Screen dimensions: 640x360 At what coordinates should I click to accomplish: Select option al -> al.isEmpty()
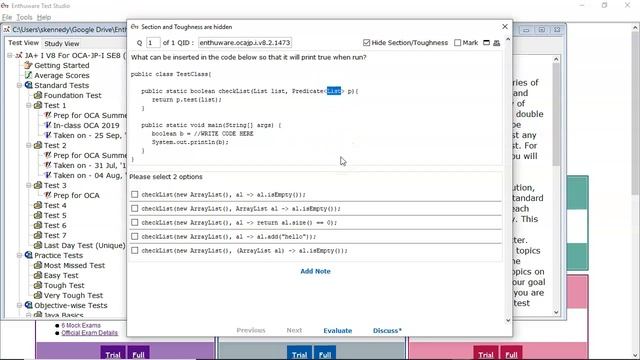(x=135, y=194)
